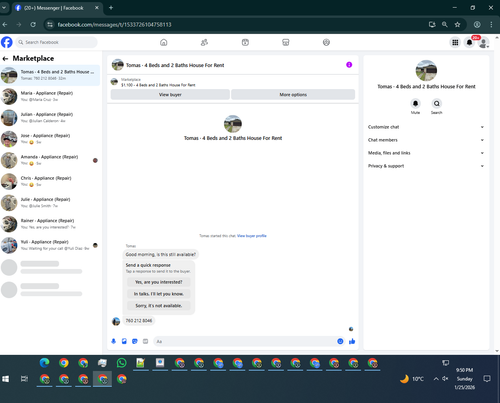Click the message '760 212 8046'
The width and height of the screenshot is (500, 403).
tap(139, 321)
